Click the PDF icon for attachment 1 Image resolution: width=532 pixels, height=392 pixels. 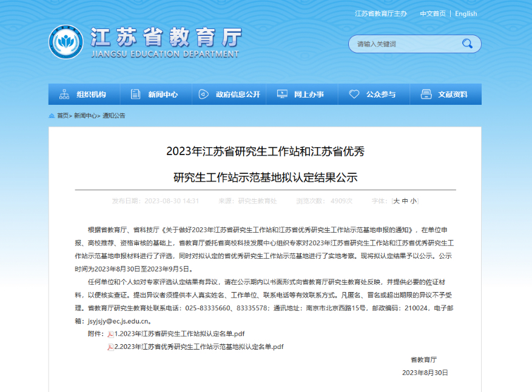tap(110, 334)
